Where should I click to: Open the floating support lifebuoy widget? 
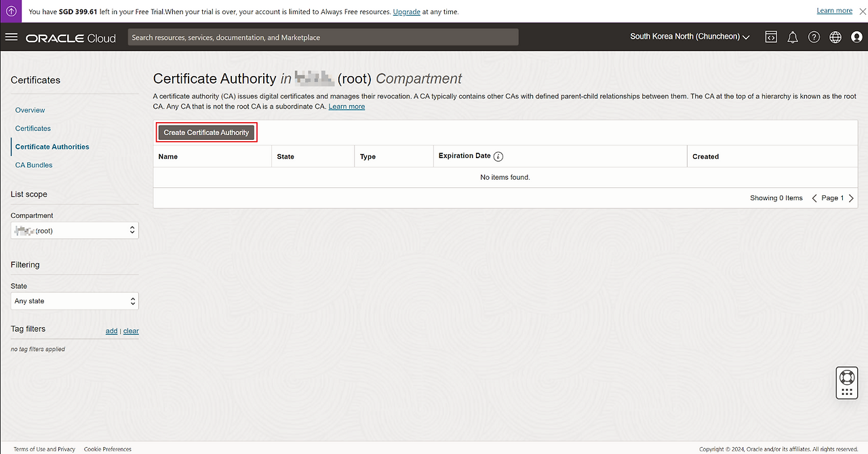[846, 377]
